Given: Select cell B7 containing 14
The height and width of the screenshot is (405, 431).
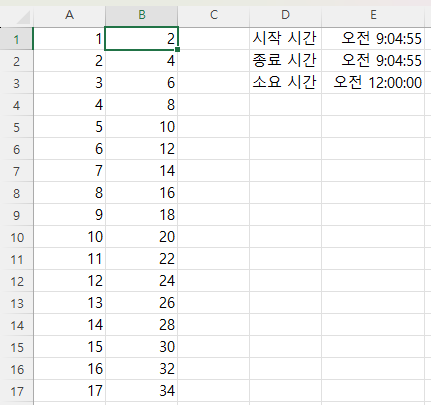Looking at the screenshot, I should coord(142,171).
